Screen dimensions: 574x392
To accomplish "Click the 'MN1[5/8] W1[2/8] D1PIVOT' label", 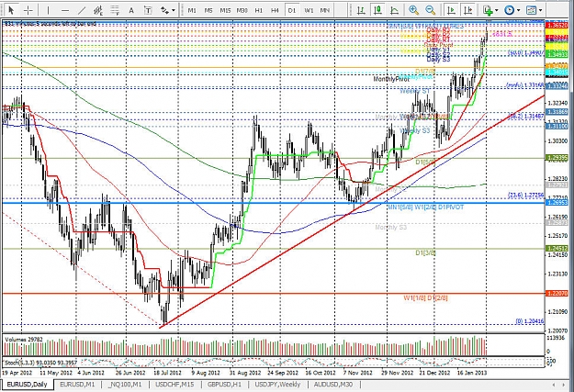I will tap(425, 207).
